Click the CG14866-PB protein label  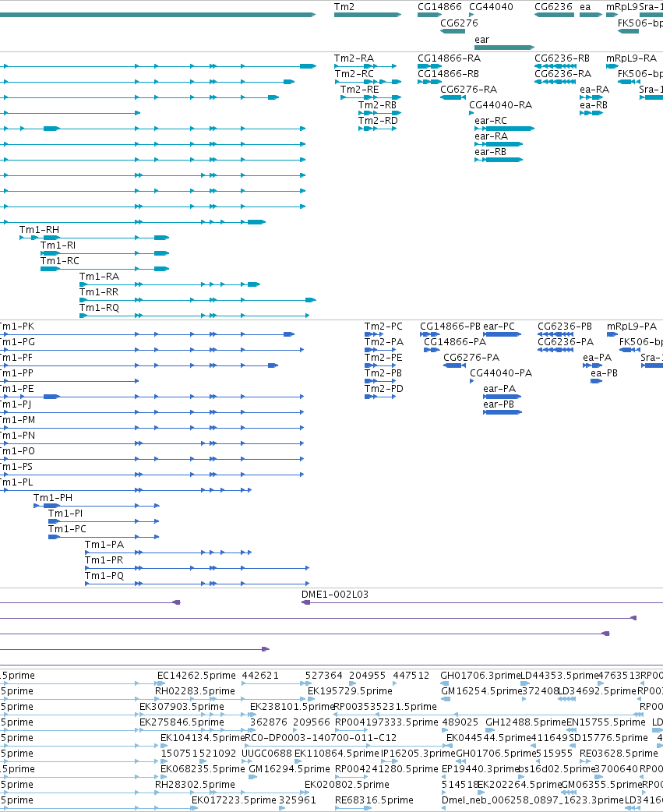[450, 327]
